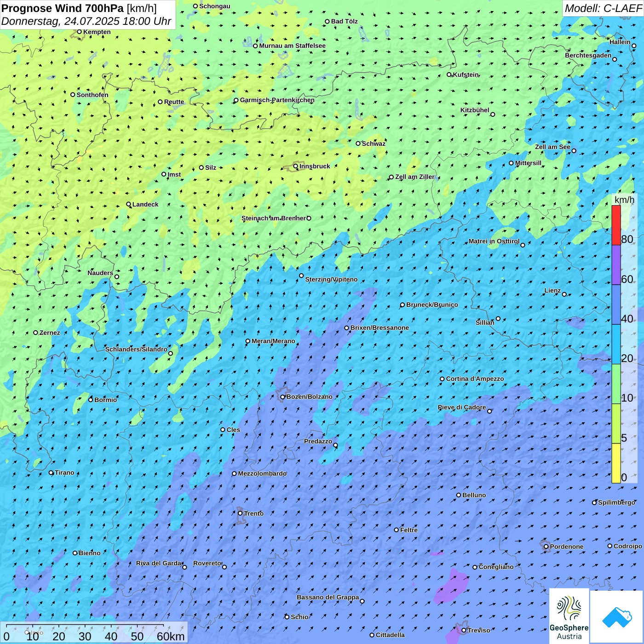
Task: Click the 'Berchtesgaden' label
Action: click(588, 55)
